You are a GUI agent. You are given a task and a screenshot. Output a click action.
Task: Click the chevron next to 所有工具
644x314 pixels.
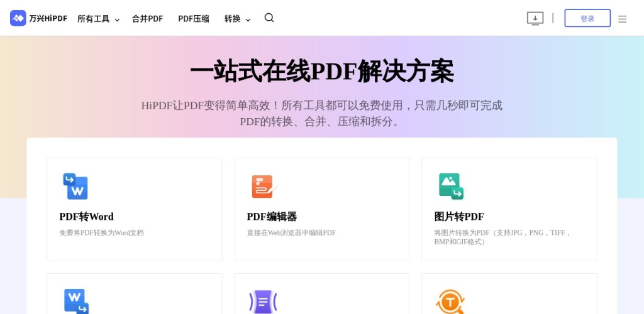coord(117,19)
